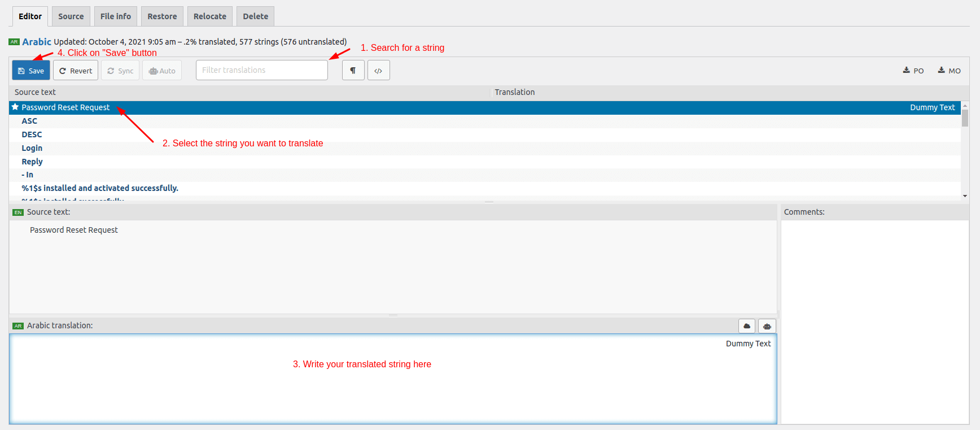980x430 pixels.
Task: Select the Reply string row
Action: 32,162
